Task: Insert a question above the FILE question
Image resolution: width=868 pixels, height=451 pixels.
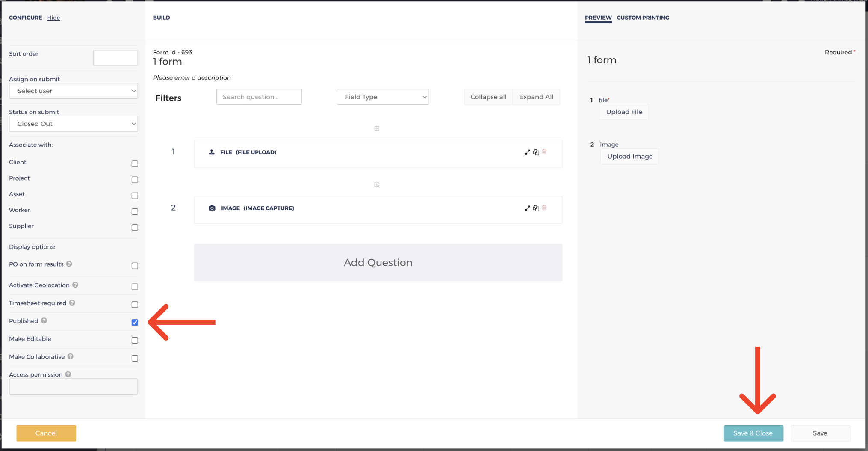Action: click(377, 128)
